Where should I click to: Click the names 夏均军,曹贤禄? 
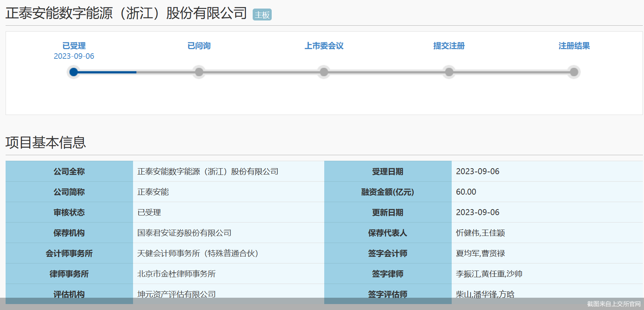point(480,253)
